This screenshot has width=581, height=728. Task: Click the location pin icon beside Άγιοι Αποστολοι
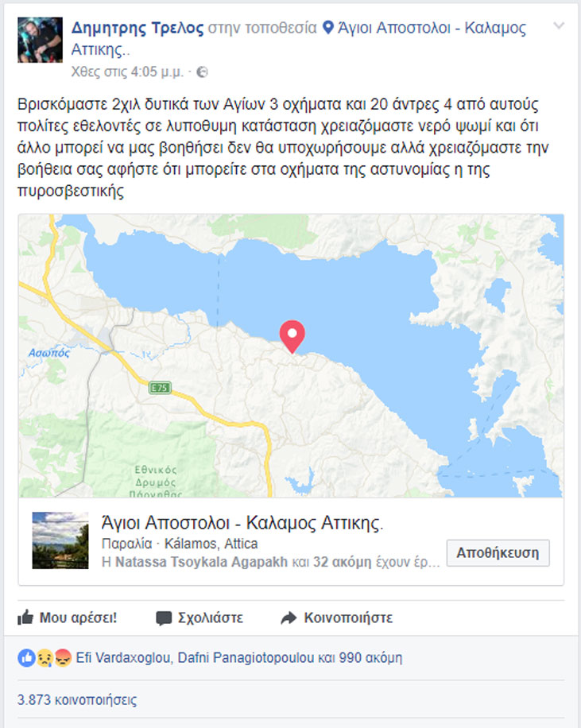(x=328, y=27)
